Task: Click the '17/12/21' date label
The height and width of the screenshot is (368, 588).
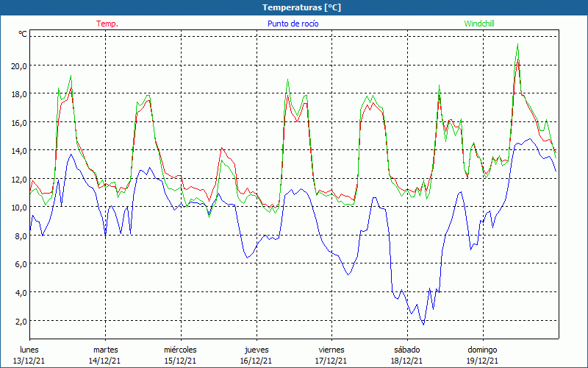Action: [x=332, y=361]
